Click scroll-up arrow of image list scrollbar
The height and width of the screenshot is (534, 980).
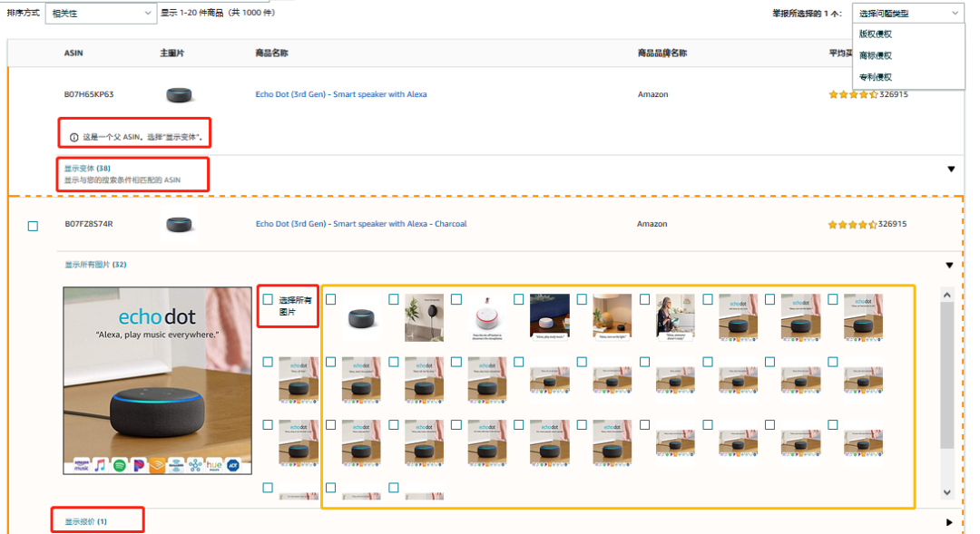point(946,295)
